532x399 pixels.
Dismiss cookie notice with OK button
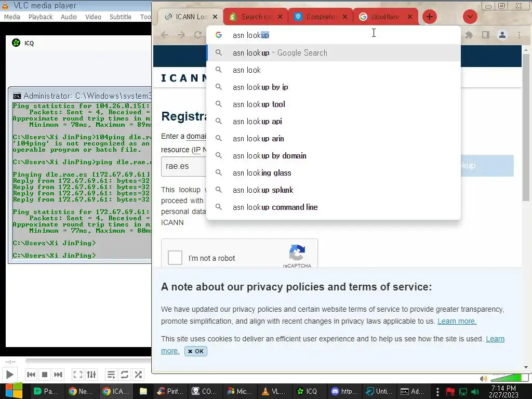click(196, 351)
